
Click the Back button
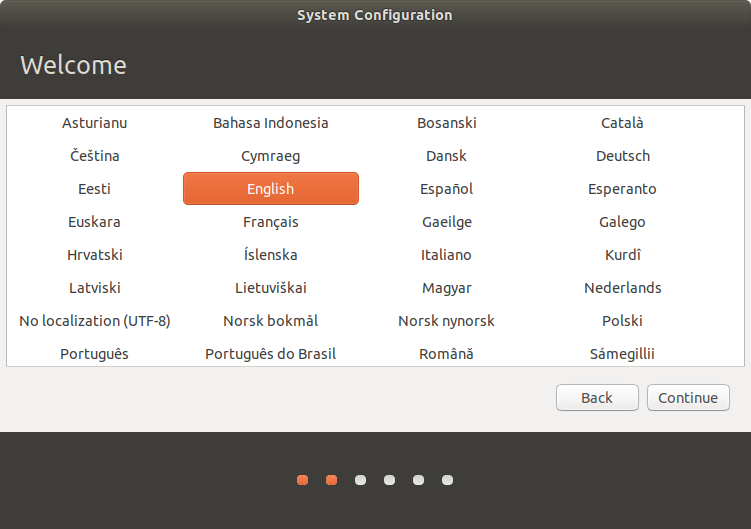pyautogui.click(x=597, y=398)
